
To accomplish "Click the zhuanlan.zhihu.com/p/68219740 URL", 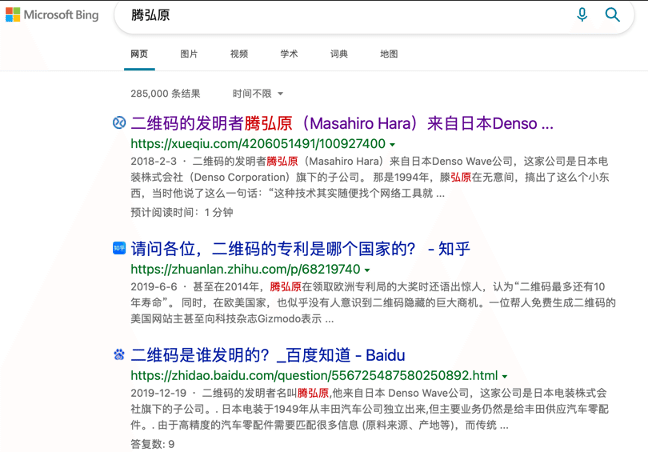I will pos(245,269).
